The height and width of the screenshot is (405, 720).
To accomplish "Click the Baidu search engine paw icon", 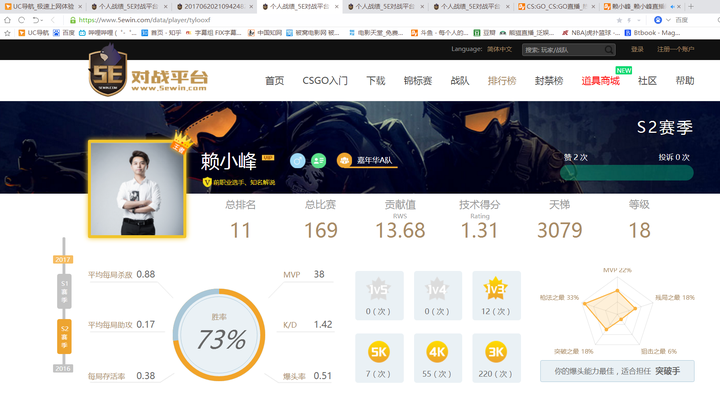I will pos(658,20).
